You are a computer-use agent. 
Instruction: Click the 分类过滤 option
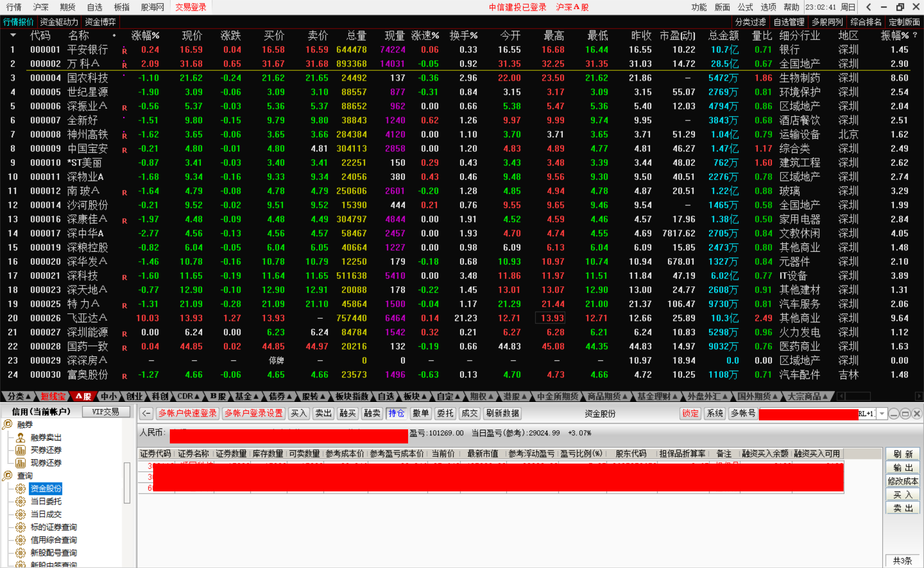751,22
